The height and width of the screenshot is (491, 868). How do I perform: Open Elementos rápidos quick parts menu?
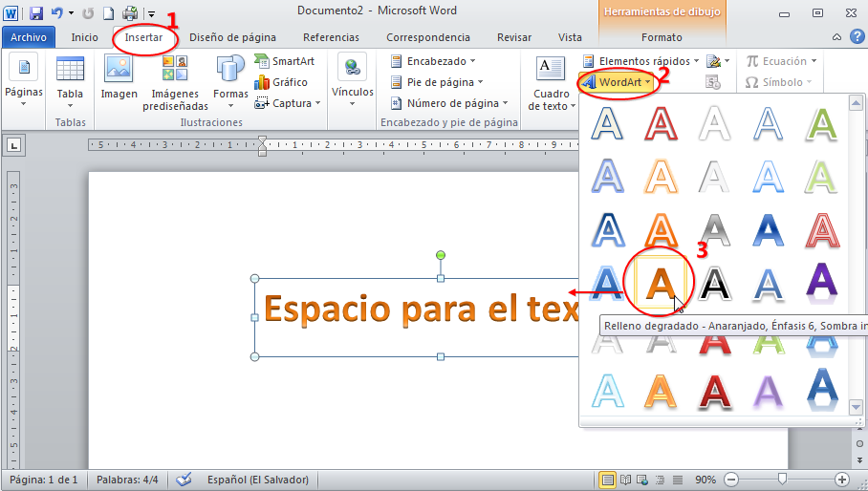(640, 61)
